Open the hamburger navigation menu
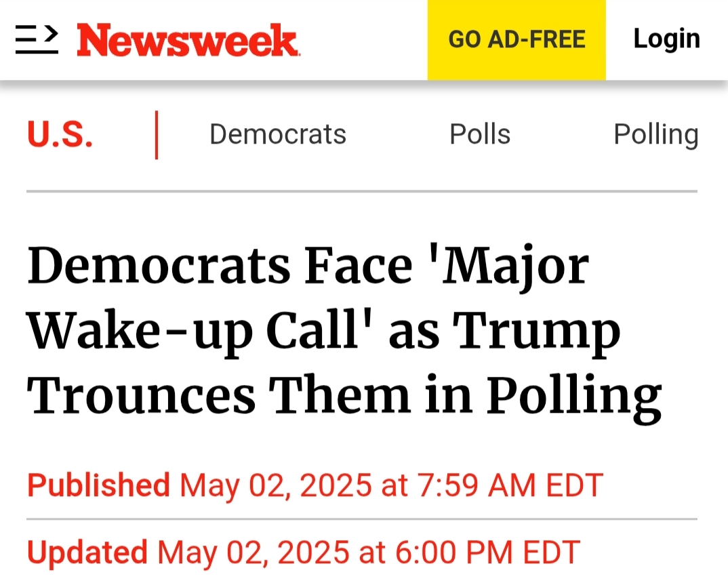Viewport: 728px width, 587px height. point(37,39)
